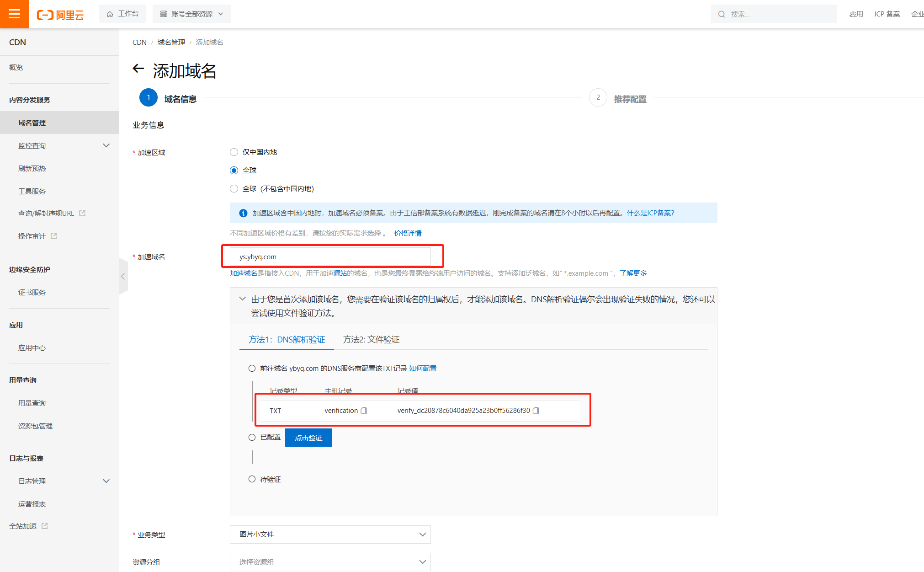Copy the verify_dc20878c record value
Viewport: 924px width, 572px height.
tap(536, 411)
